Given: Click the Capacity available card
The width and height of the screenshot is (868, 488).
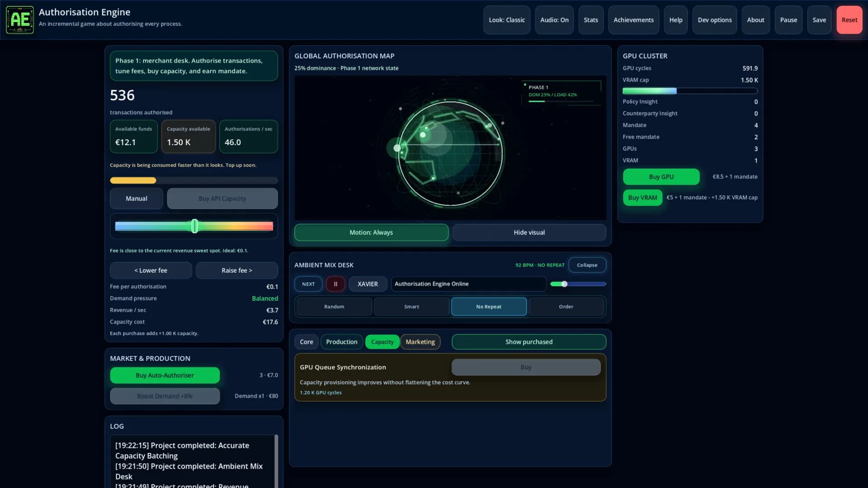Looking at the screenshot, I should 189,136.
